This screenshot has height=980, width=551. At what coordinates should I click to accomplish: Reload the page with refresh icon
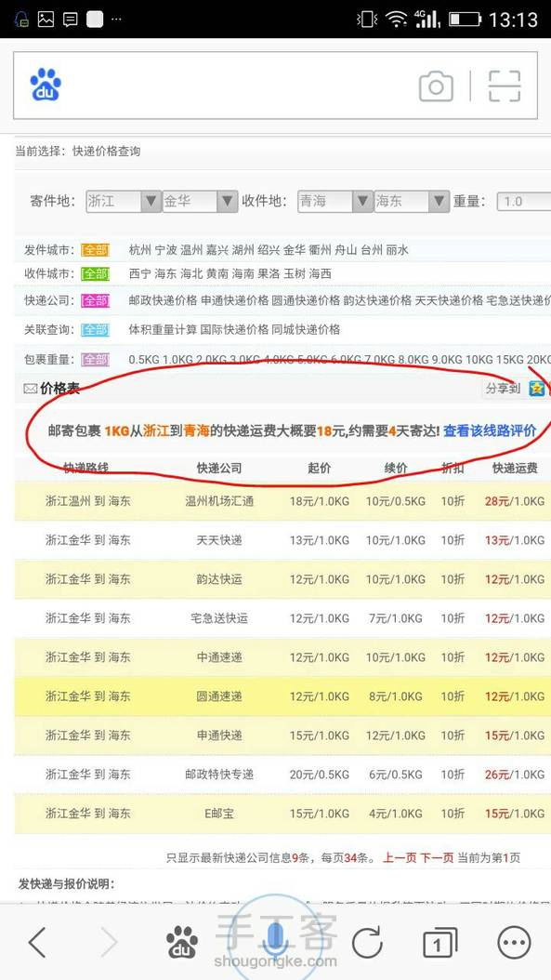[367, 942]
